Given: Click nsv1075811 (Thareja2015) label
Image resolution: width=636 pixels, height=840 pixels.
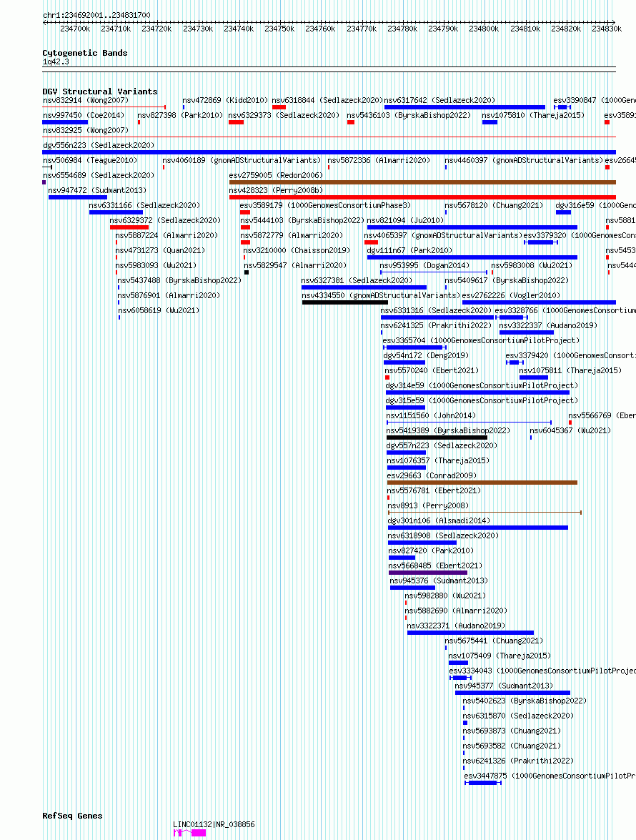Looking at the screenshot, I should (x=570, y=370).
